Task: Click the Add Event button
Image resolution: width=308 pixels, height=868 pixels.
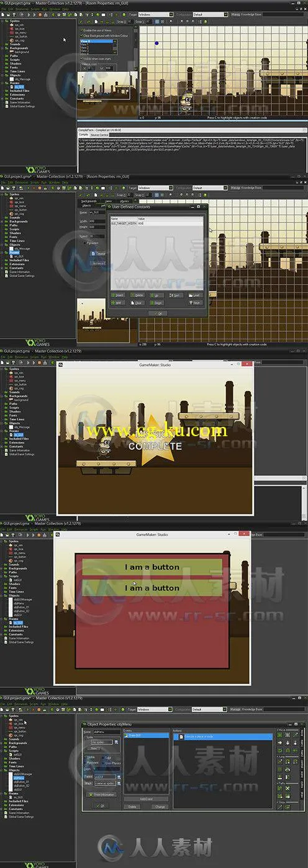Action: pos(146,798)
